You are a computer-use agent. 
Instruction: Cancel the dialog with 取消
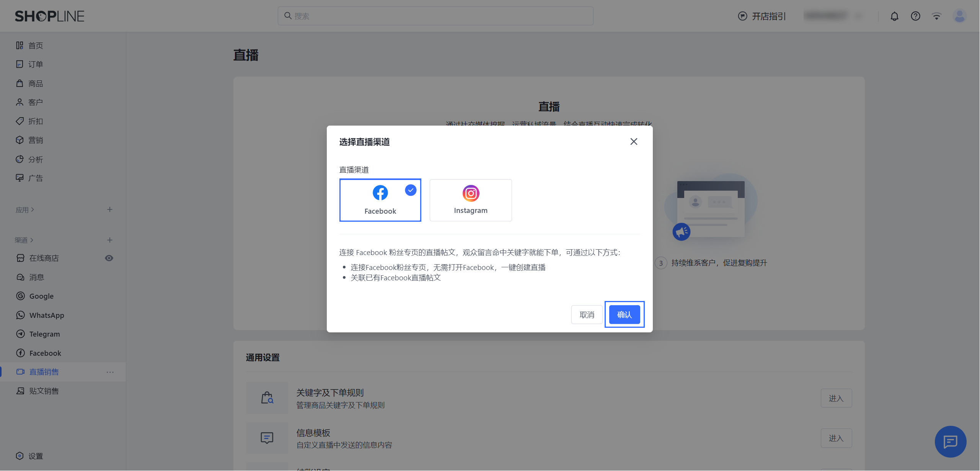coord(587,314)
